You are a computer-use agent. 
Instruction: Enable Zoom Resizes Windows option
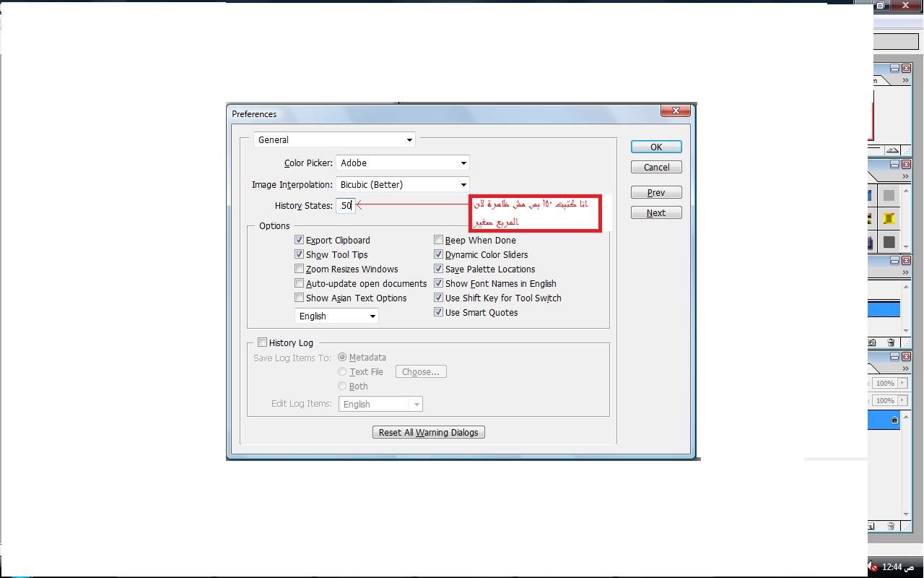point(300,269)
